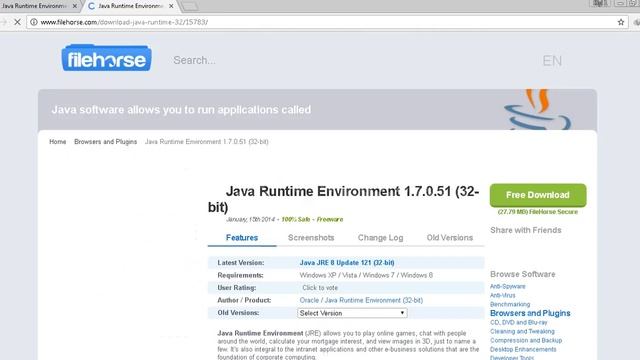Open Cleaning and Tweaking category
This screenshot has width=640, height=360.
[522, 331]
